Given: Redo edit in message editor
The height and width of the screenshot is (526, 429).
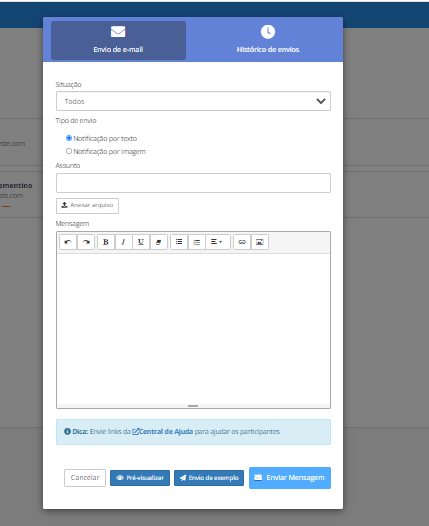Looking at the screenshot, I should pyautogui.click(x=86, y=242).
